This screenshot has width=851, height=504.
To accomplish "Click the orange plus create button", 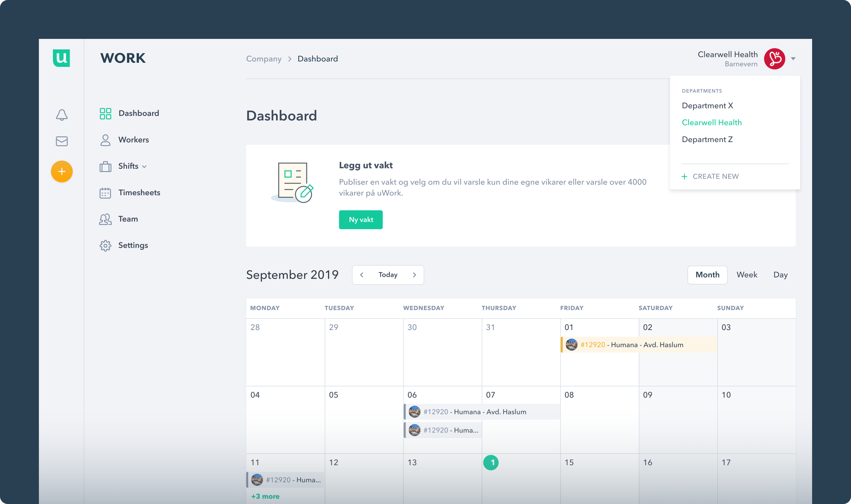I will (x=61, y=172).
